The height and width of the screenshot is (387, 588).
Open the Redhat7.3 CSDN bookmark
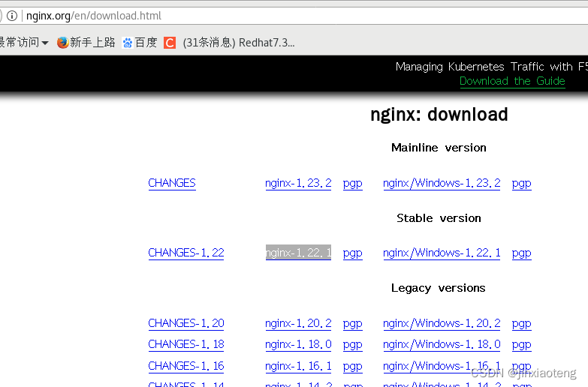(229, 43)
